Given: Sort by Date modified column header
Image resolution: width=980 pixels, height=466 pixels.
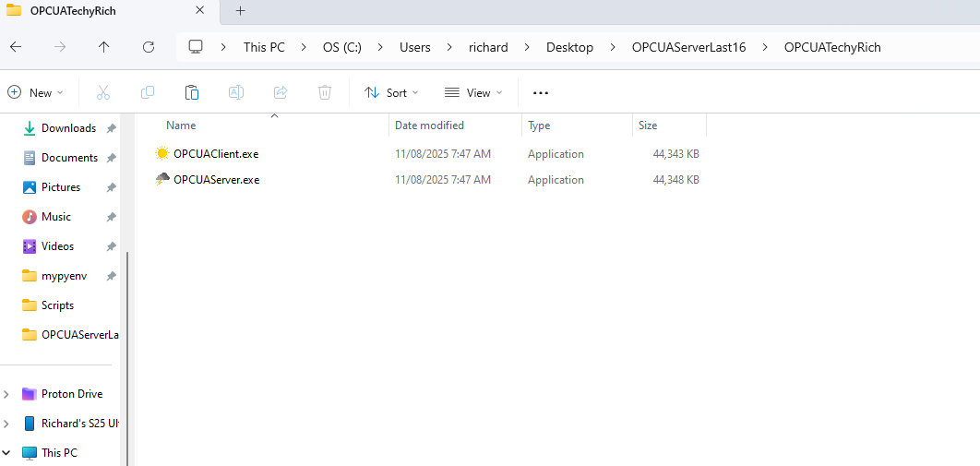Looking at the screenshot, I should [429, 125].
